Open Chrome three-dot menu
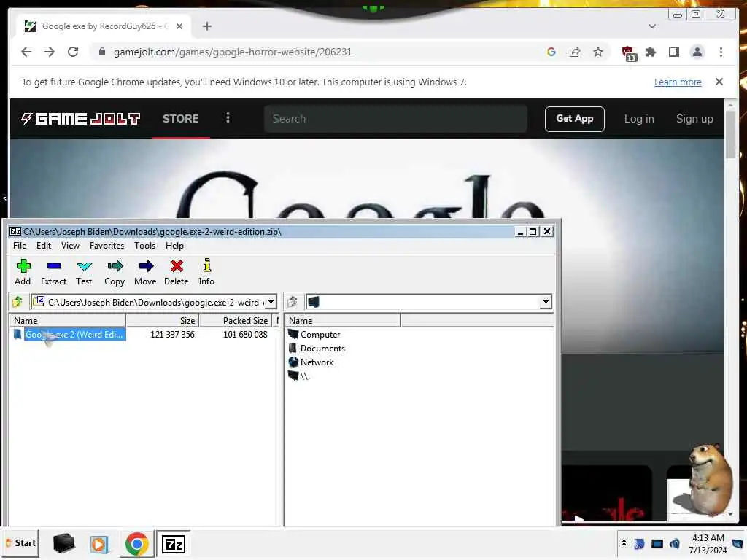The width and height of the screenshot is (747, 560). click(721, 52)
